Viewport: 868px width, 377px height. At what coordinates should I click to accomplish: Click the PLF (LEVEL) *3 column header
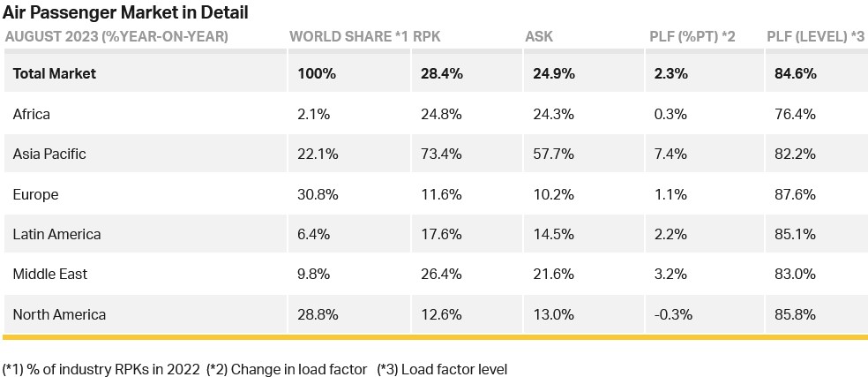(815, 36)
